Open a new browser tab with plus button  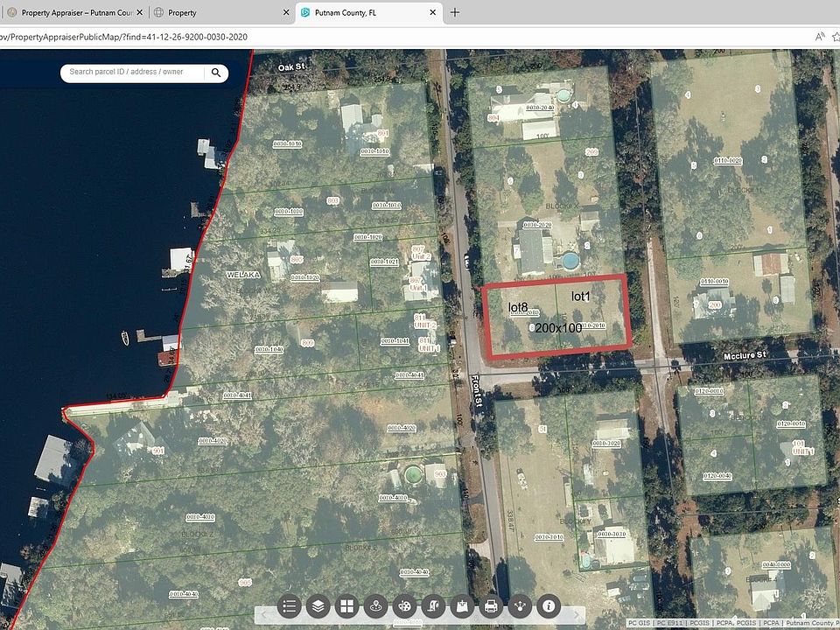coord(453,12)
